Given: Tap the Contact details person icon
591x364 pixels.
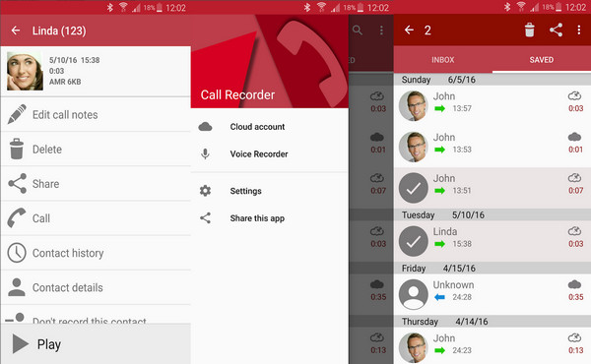Looking at the screenshot, I should tap(17, 287).
